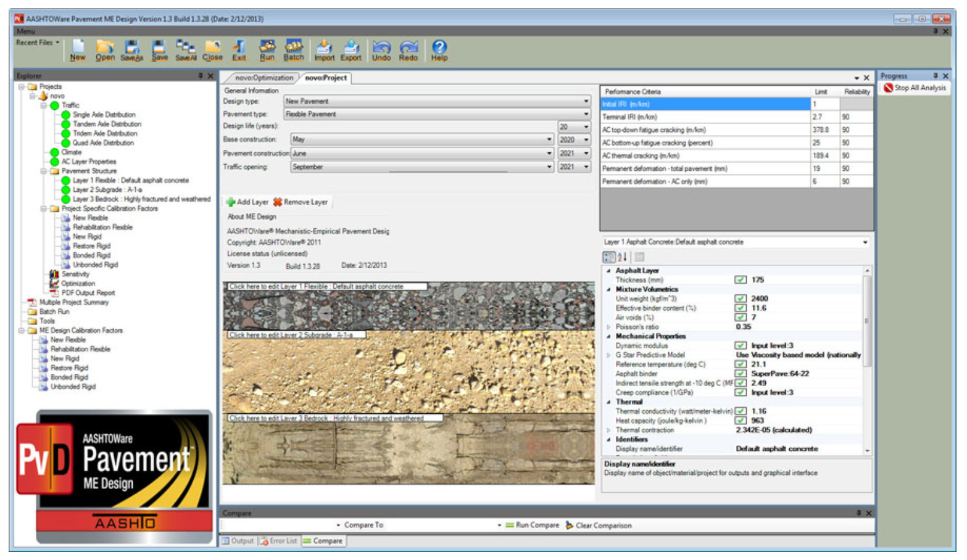Viewport: 967px width, 560px height.
Task: Open the Design type dropdown
Action: (x=586, y=101)
